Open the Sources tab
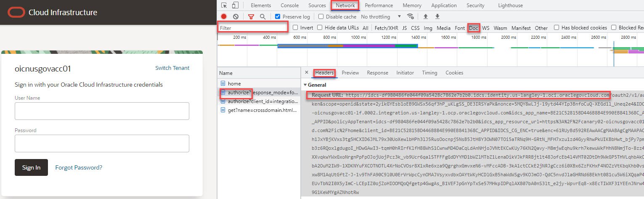The width and height of the screenshot is (644, 199). coord(317,5)
